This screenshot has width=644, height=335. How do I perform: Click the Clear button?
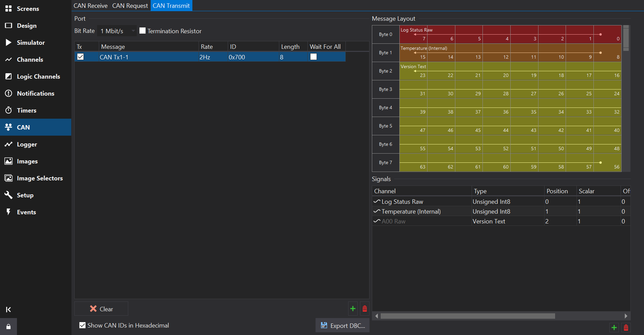coord(101,309)
